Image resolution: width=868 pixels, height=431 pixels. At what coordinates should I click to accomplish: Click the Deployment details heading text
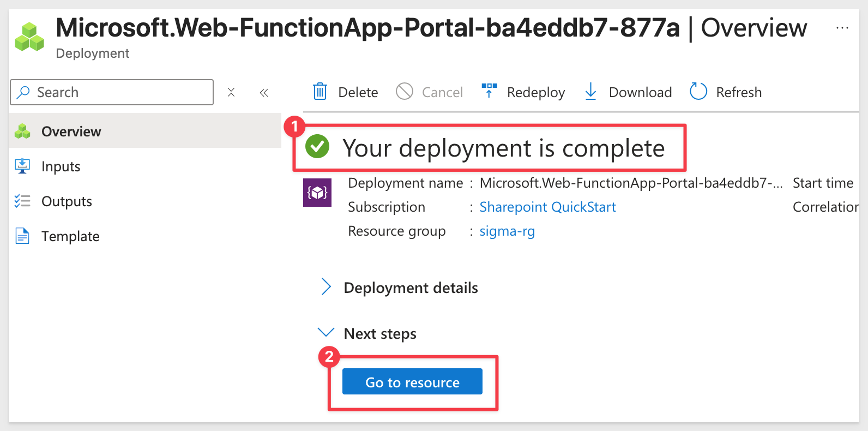(411, 288)
